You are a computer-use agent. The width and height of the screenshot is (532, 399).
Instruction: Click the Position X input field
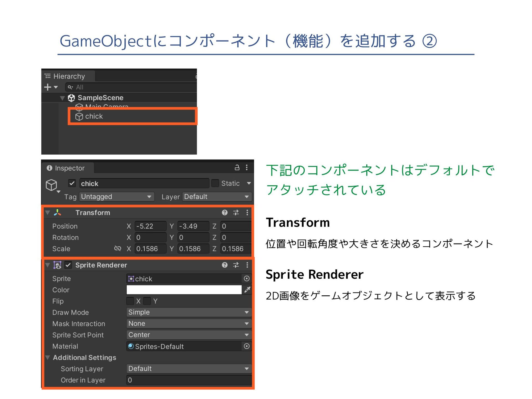pos(150,226)
